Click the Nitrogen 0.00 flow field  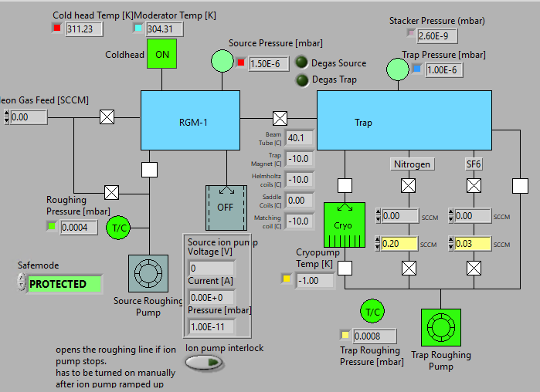tap(400, 216)
